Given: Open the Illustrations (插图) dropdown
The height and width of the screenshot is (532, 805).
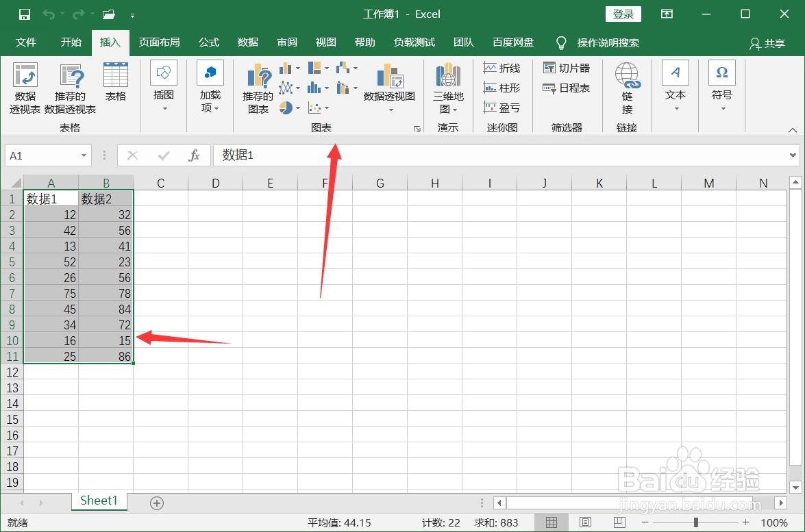Looking at the screenshot, I should coord(164,86).
